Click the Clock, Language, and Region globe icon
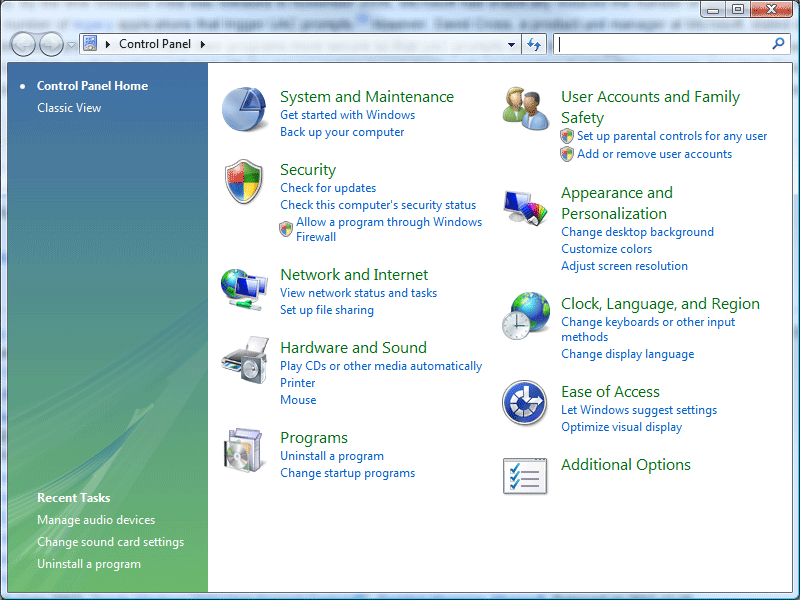The image size is (800, 600). 526,316
